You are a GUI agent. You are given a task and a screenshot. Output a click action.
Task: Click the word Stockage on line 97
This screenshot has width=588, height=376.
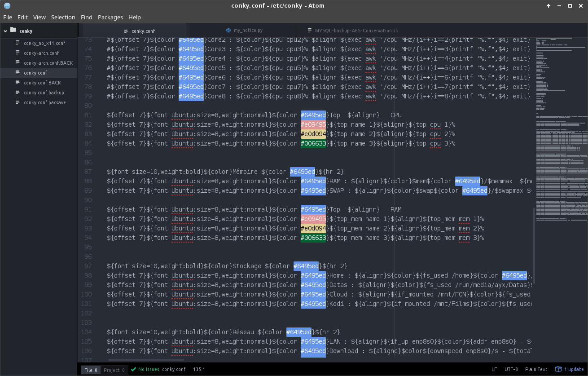tap(247, 266)
